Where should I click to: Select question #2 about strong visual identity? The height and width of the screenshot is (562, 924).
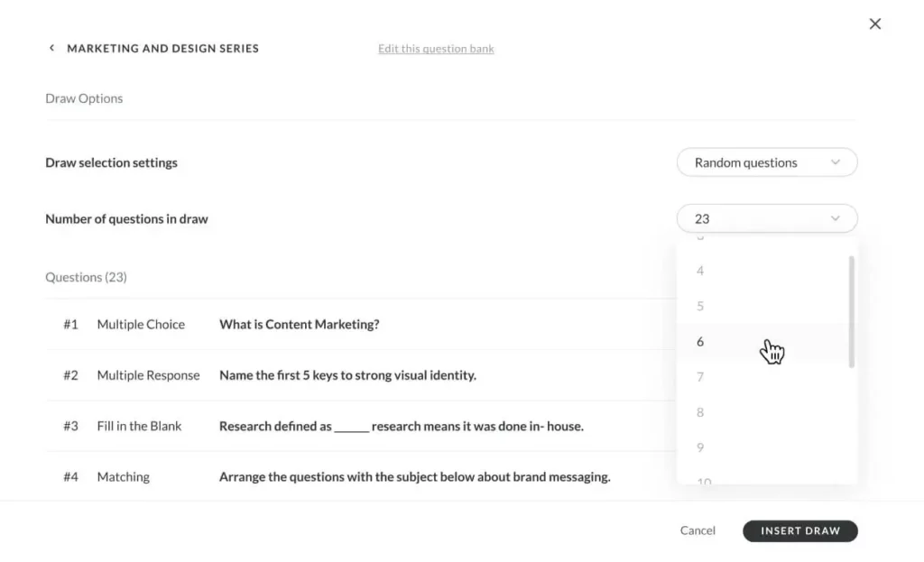tap(347, 375)
